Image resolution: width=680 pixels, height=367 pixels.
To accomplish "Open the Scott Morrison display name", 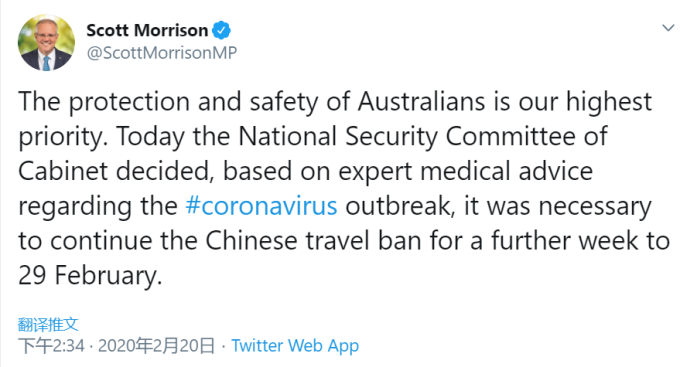I will (147, 30).
